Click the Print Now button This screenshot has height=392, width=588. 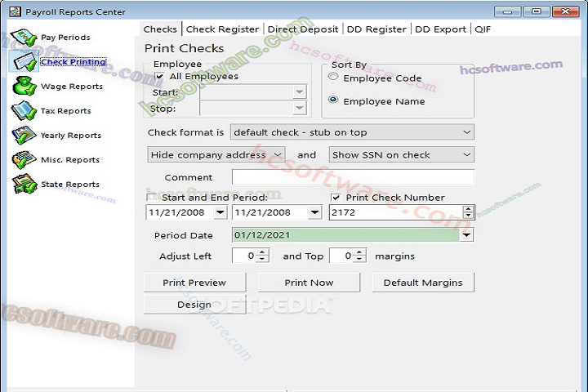(309, 283)
